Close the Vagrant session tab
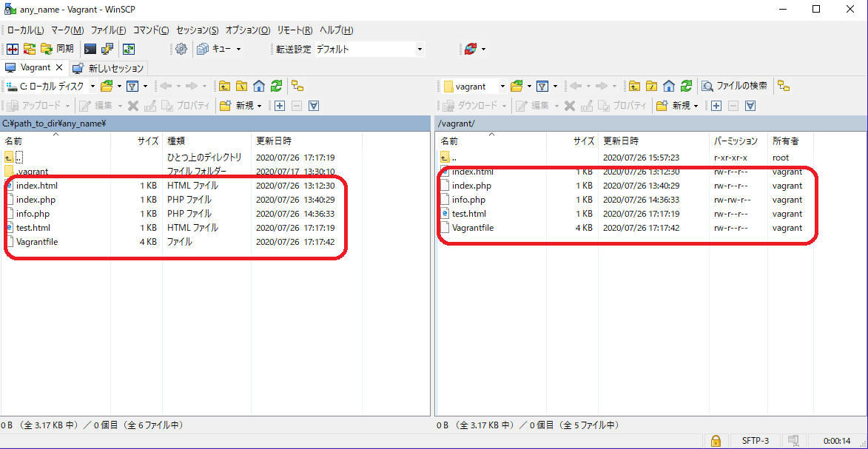Image resolution: width=868 pixels, height=449 pixels. click(x=59, y=67)
